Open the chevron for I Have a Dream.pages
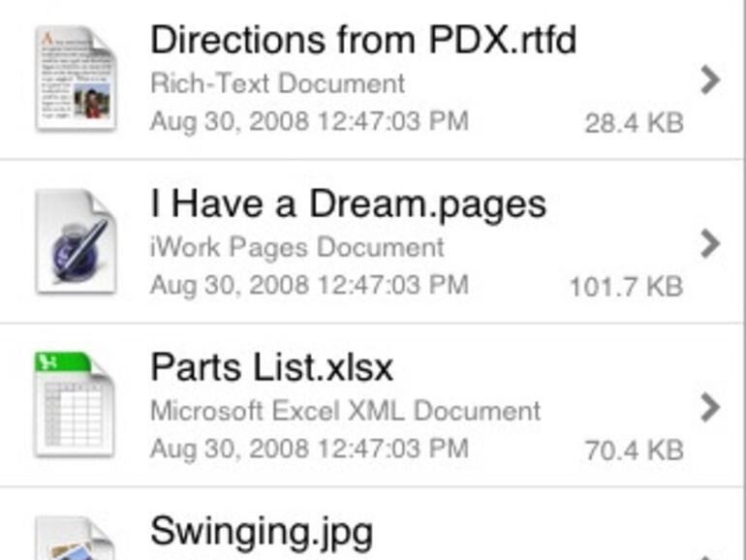 click(710, 243)
